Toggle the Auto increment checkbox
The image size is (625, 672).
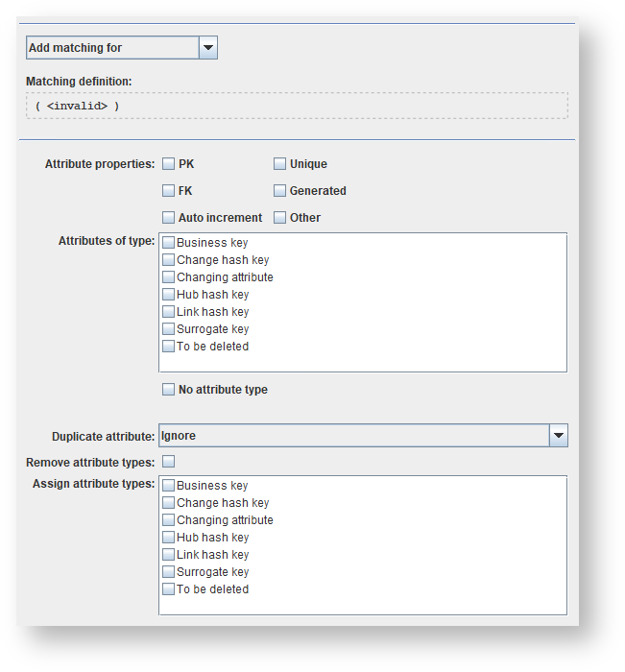[169, 218]
